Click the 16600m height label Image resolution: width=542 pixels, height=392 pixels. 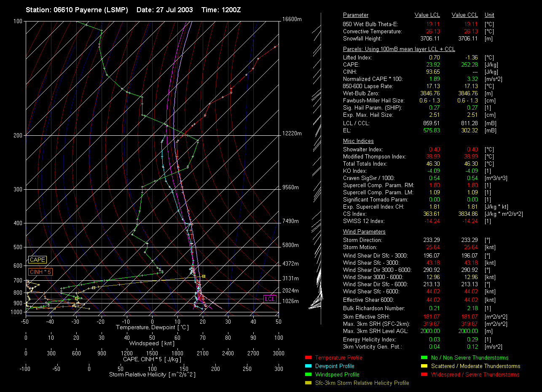[292, 19]
